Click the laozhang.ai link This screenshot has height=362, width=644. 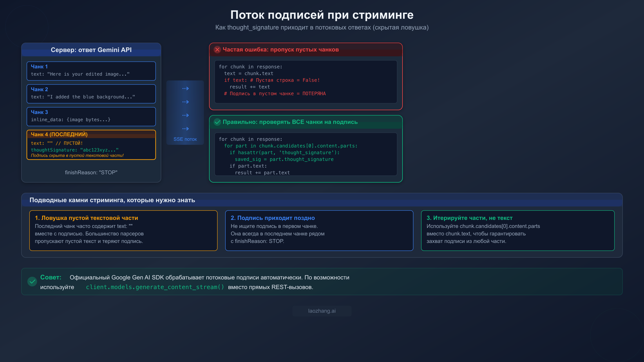[x=322, y=311]
